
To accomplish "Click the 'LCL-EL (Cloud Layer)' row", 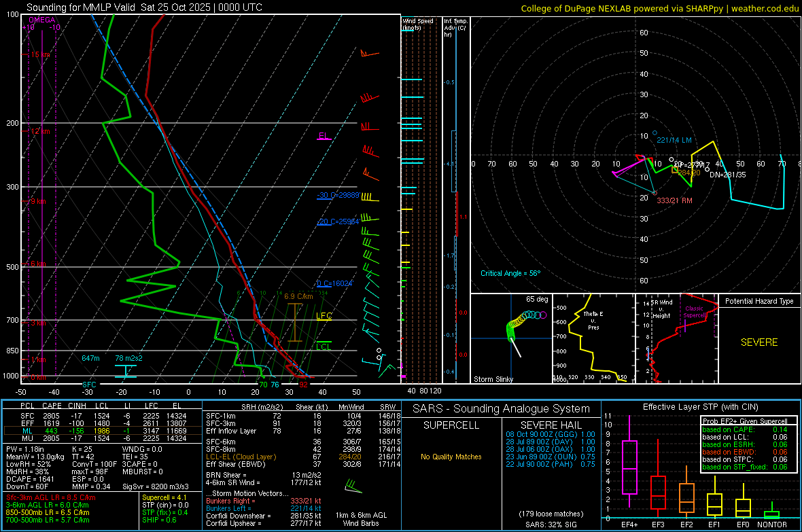I will (x=303, y=457).
